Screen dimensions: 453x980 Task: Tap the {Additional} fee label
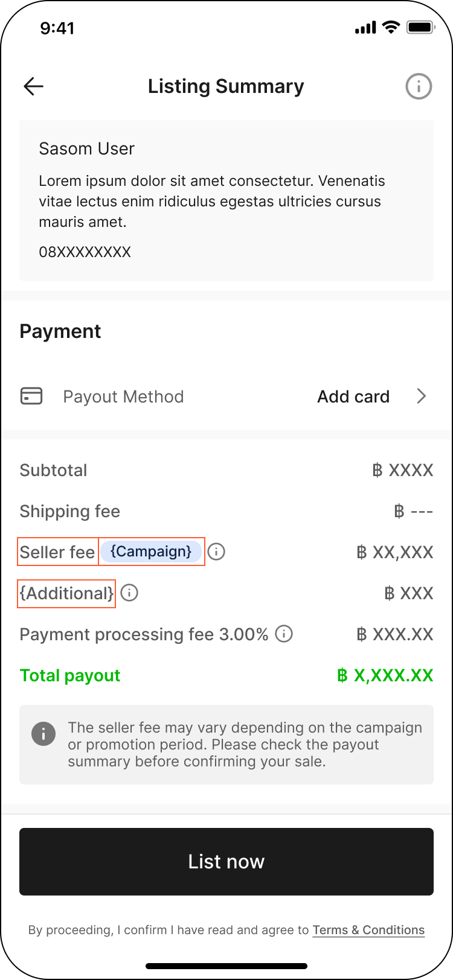pos(66,593)
